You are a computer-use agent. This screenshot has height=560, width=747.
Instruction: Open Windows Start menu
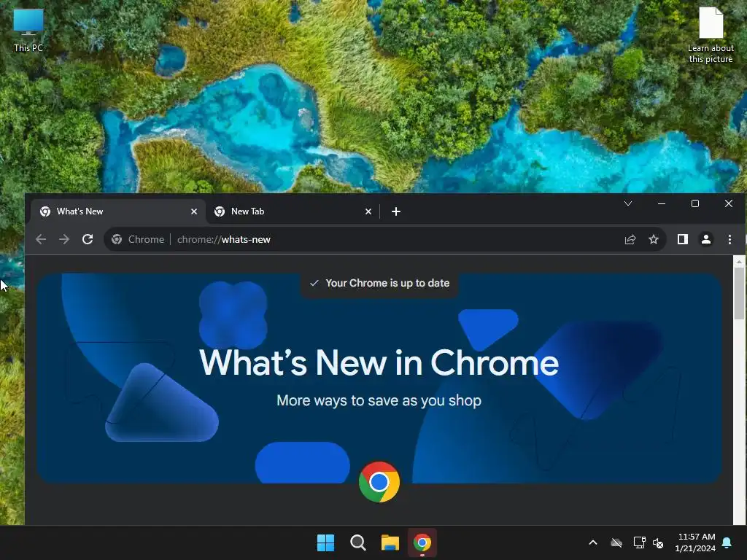[326, 542]
